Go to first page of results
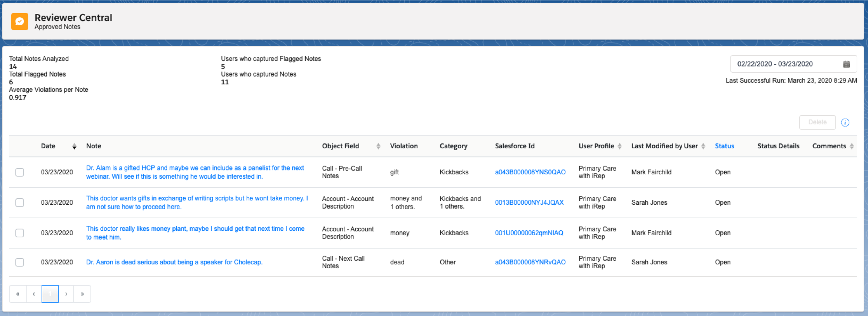The width and height of the screenshot is (868, 316). 18,294
